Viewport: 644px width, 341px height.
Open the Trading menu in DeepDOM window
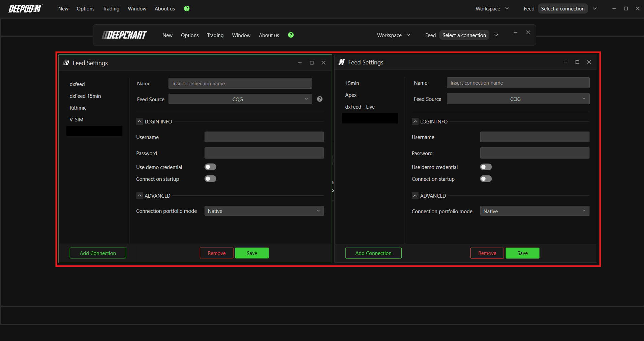(x=111, y=9)
